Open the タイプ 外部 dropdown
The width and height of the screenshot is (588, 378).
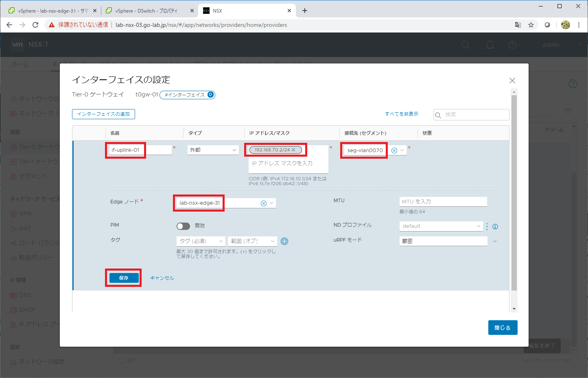[x=213, y=150]
